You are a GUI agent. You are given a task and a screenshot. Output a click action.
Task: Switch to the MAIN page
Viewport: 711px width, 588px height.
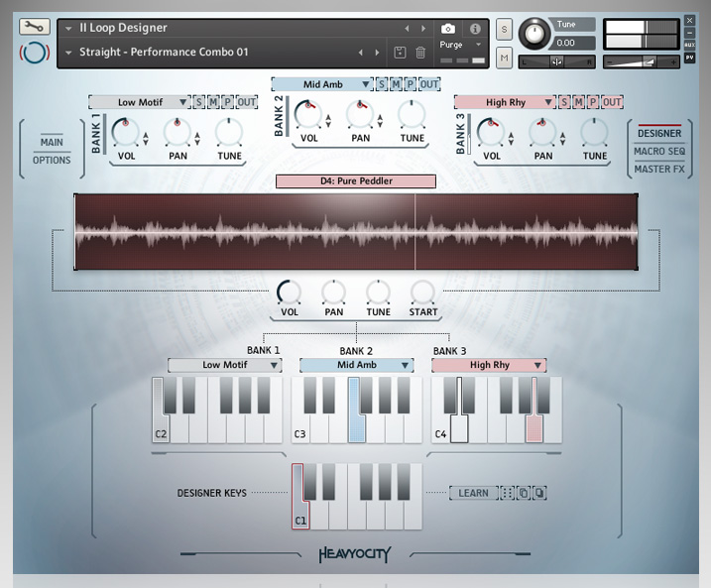52,143
